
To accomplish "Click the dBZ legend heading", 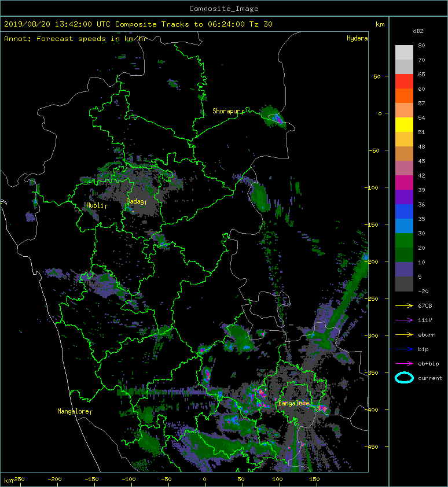I will click(x=418, y=31).
